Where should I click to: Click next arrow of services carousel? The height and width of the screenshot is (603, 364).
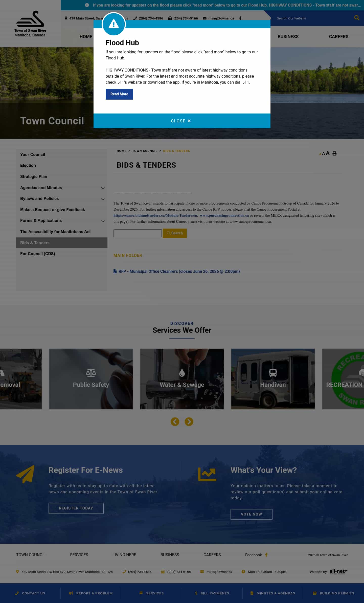tap(189, 421)
